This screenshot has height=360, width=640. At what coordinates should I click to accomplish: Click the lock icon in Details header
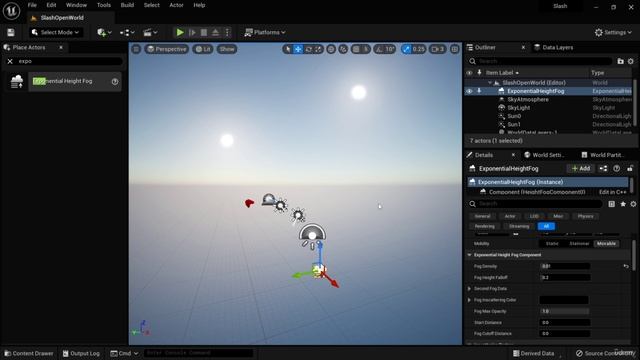pos(630,168)
